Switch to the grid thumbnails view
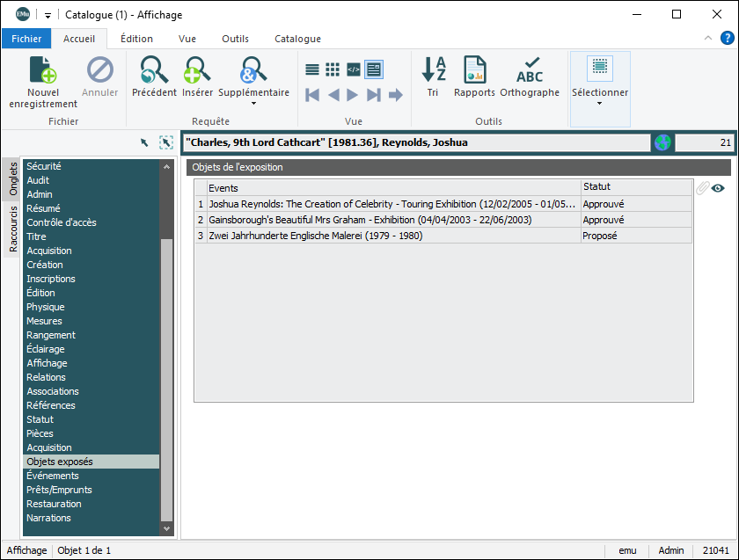 click(333, 69)
